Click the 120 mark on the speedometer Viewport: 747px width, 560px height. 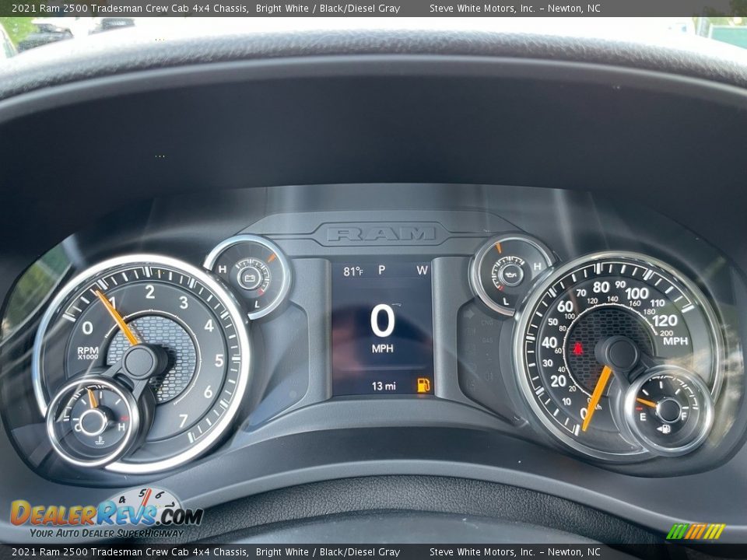665,320
